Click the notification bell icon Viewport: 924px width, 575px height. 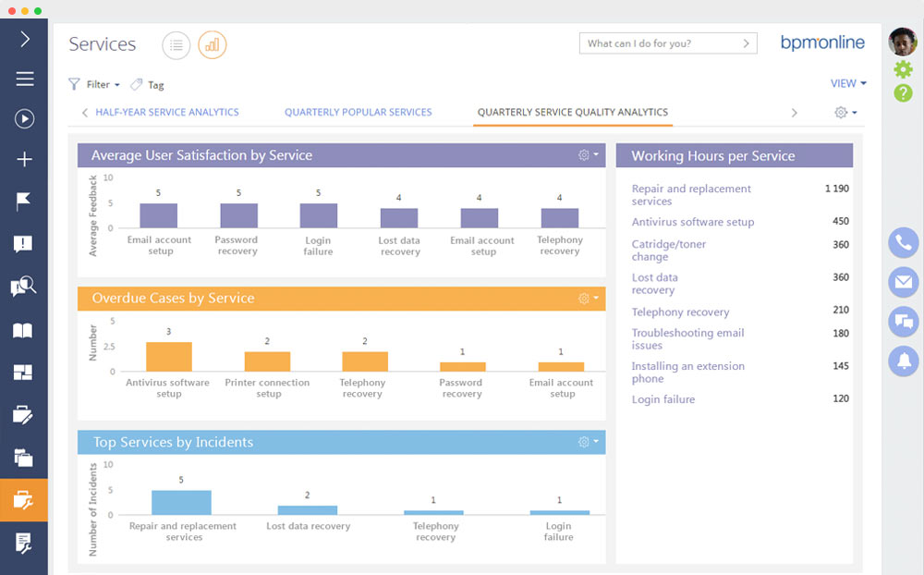click(x=903, y=361)
